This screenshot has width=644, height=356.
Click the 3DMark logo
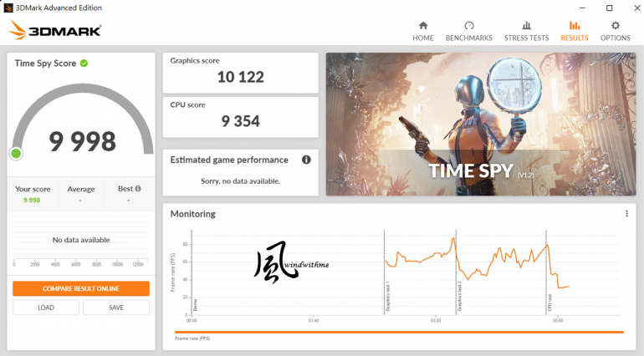click(54, 30)
